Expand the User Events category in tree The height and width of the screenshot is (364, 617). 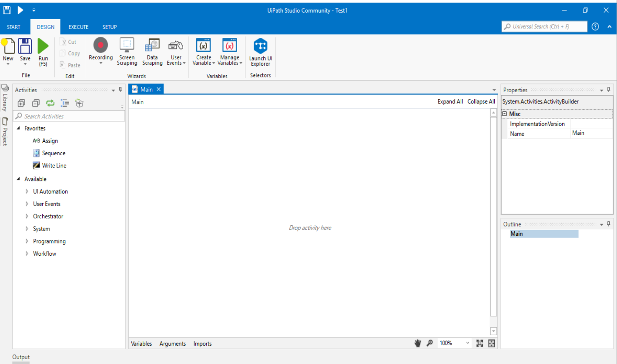point(27,204)
